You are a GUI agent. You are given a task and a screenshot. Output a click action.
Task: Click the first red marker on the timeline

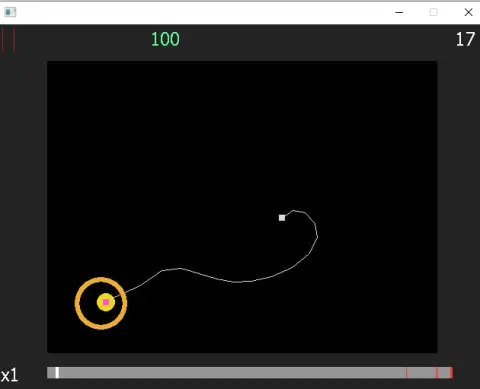407,372
